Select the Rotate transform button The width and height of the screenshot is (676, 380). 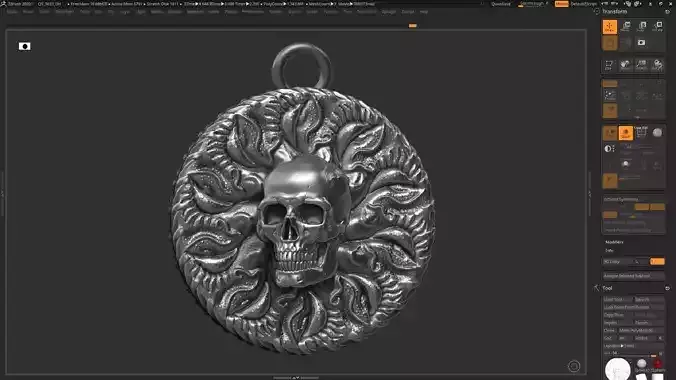657,27
